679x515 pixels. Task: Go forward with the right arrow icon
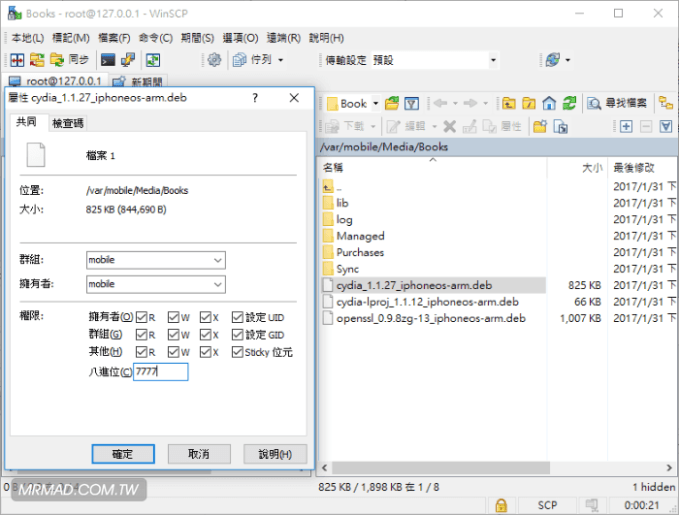pyautogui.click(x=470, y=104)
